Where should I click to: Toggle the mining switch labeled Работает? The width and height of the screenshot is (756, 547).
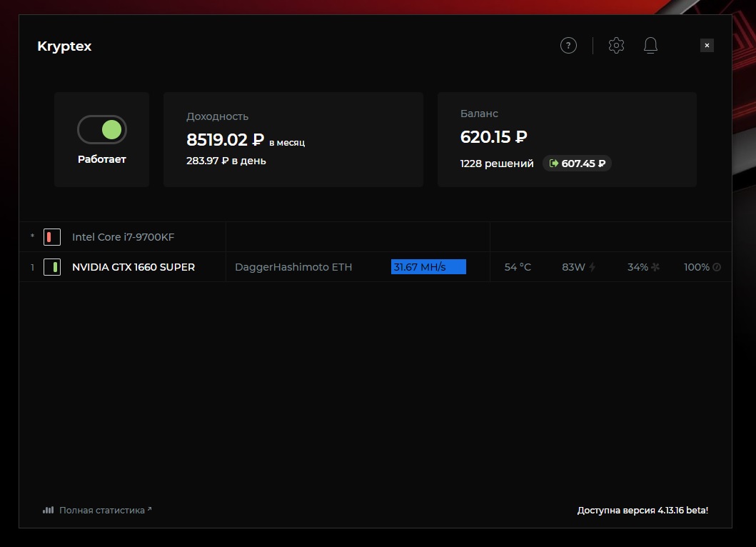tap(102, 130)
